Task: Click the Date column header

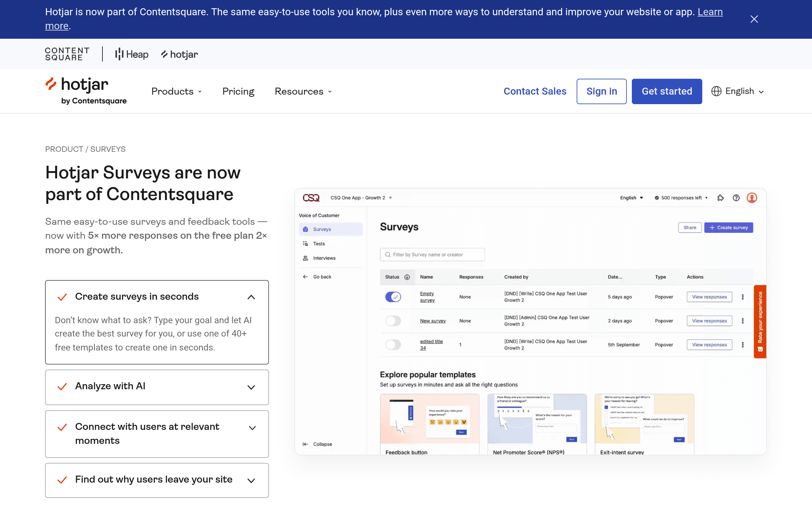Action: coord(615,277)
